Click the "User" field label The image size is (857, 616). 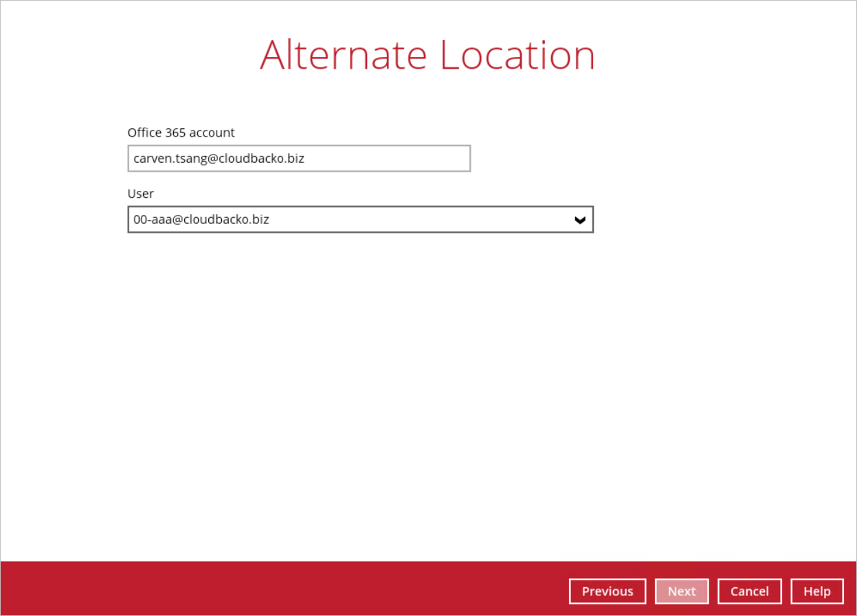pyautogui.click(x=141, y=194)
